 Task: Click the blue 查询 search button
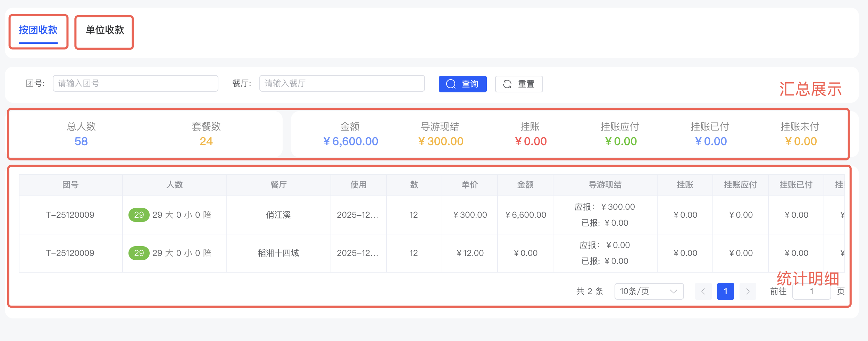[x=462, y=84]
